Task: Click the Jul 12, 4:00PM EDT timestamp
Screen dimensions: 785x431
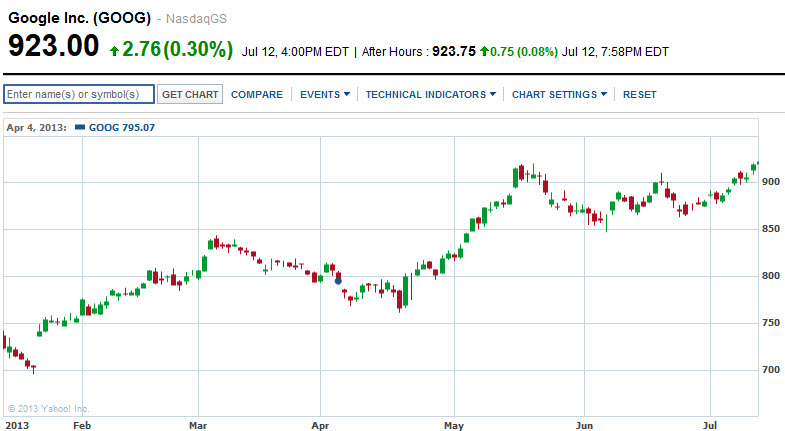Action: pyautogui.click(x=295, y=52)
